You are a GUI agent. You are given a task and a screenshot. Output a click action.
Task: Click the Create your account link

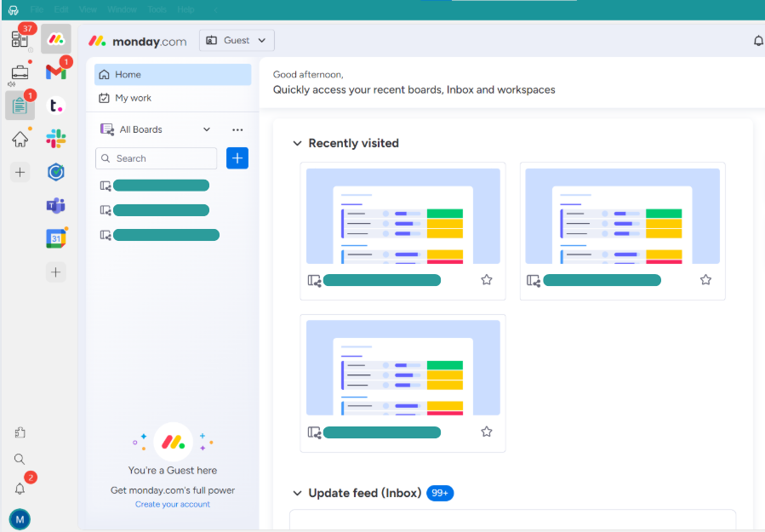[172, 504]
